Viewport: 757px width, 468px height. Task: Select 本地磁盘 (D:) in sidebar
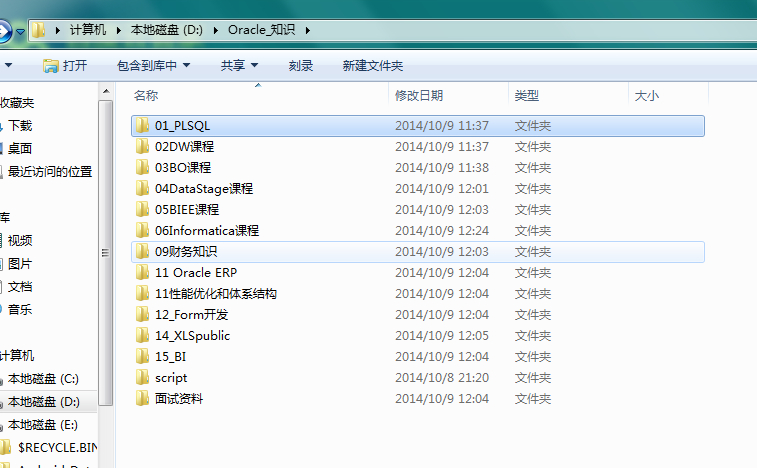click(x=43, y=402)
